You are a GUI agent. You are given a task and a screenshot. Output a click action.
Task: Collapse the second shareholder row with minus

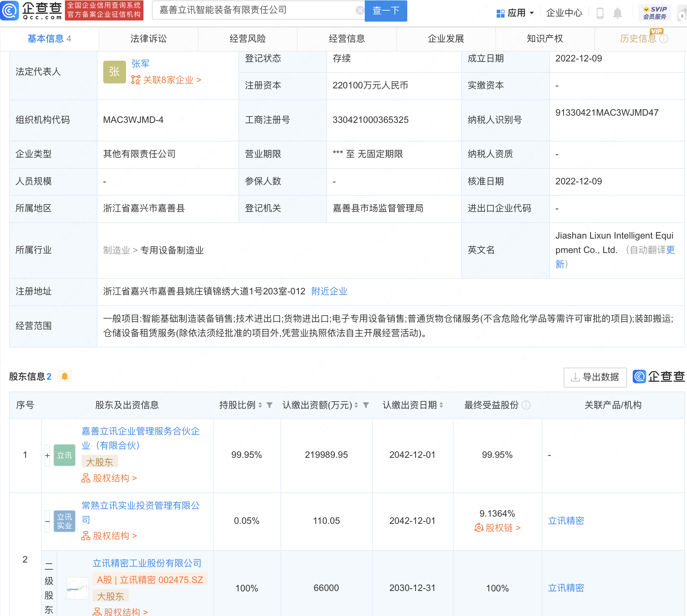click(x=47, y=521)
